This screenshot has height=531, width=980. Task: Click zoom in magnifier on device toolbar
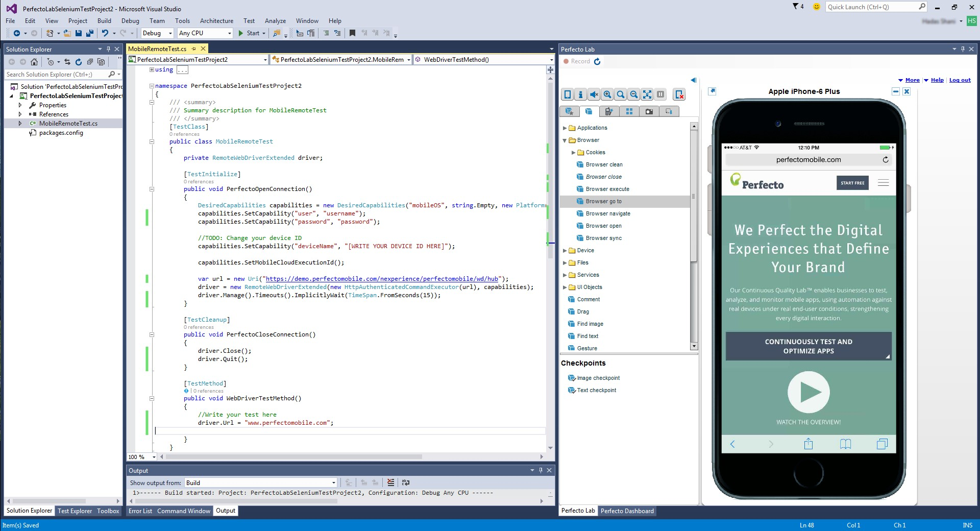607,94
